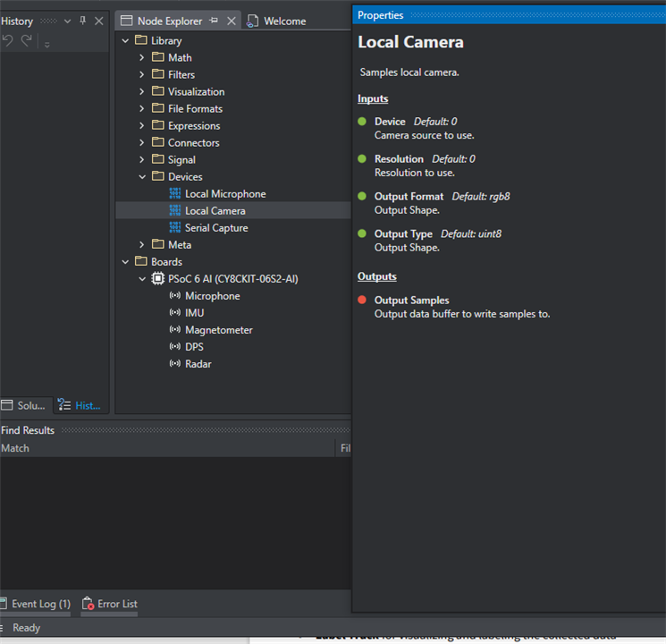This screenshot has height=644, width=666.
Task: Click the Visualization folder icon
Action: [x=158, y=91]
